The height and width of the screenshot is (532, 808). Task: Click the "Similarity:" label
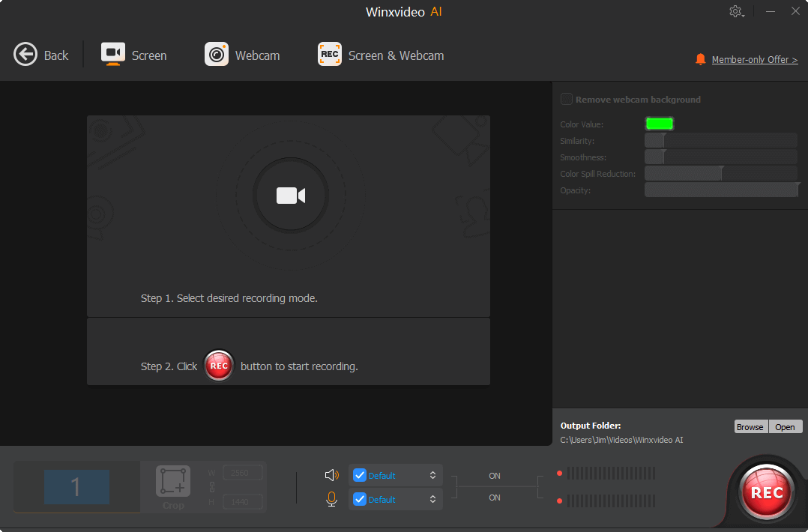coord(577,141)
